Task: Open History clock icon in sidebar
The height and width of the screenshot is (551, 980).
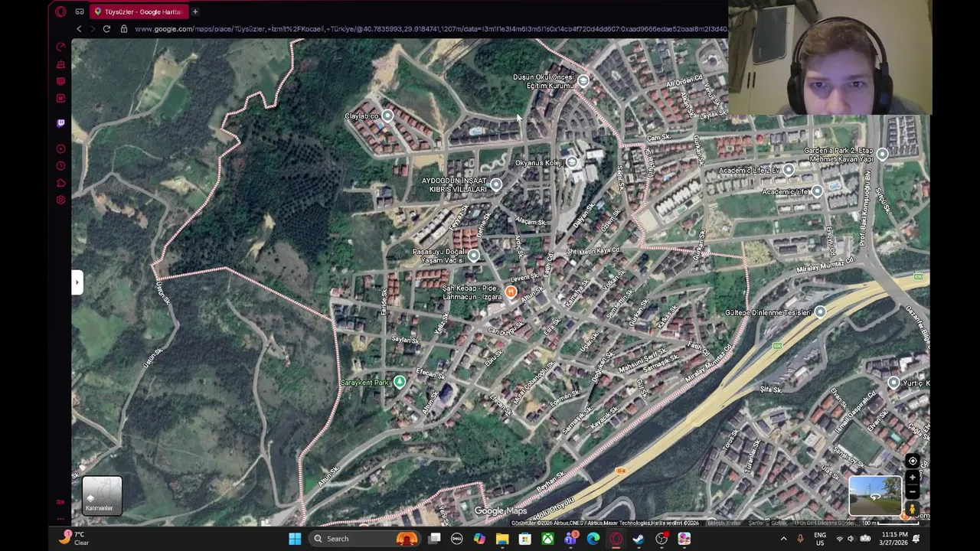Action: coord(60,166)
